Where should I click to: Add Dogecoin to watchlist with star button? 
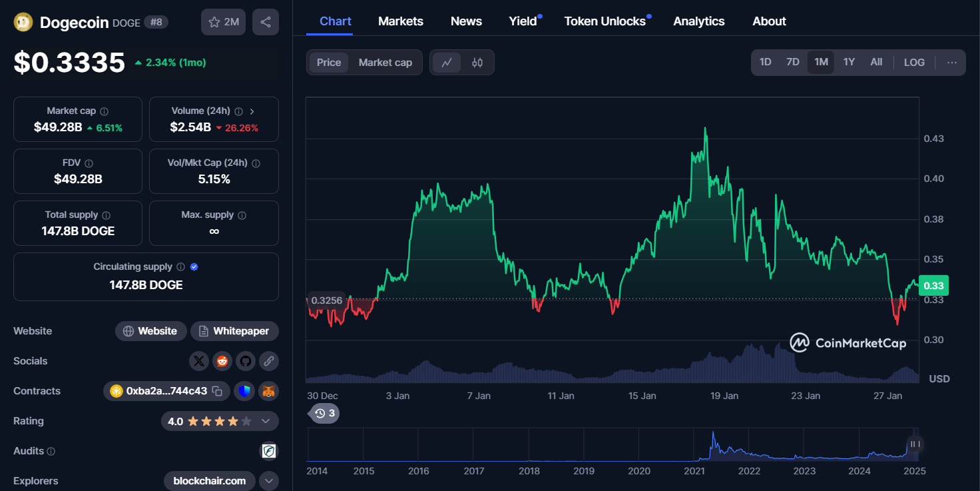[x=224, y=22]
